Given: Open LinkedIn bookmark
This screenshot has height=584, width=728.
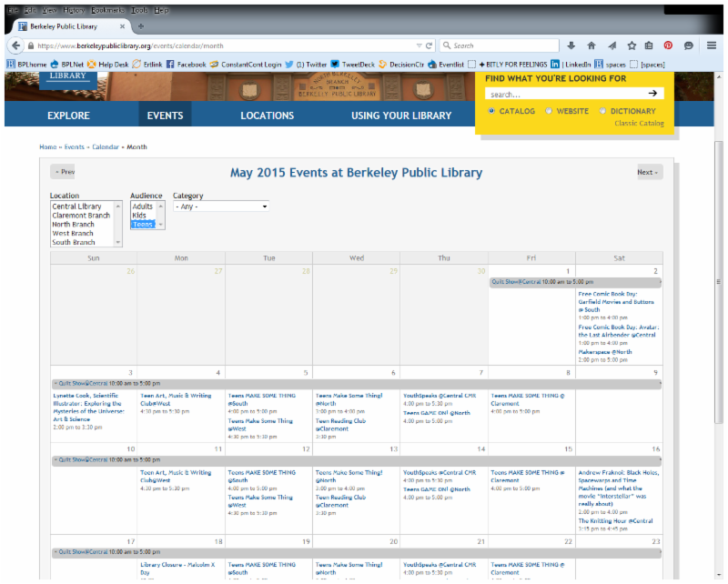Looking at the screenshot, I should coord(571,65).
